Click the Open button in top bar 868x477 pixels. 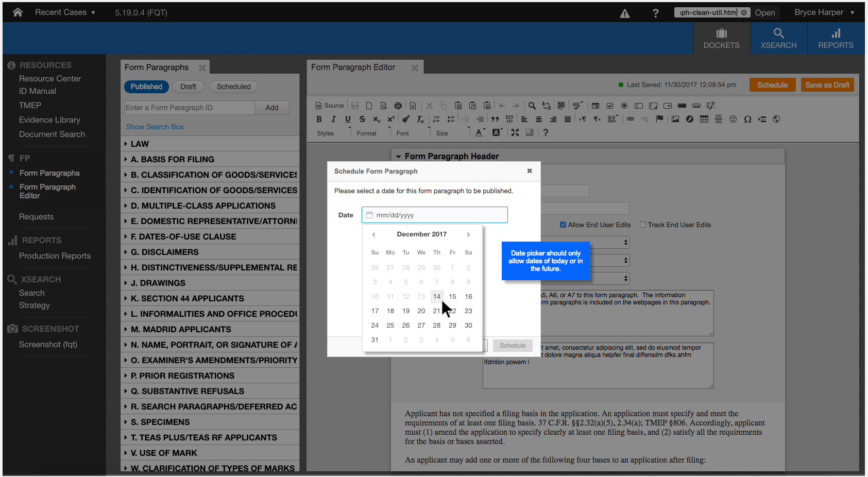[x=765, y=13]
